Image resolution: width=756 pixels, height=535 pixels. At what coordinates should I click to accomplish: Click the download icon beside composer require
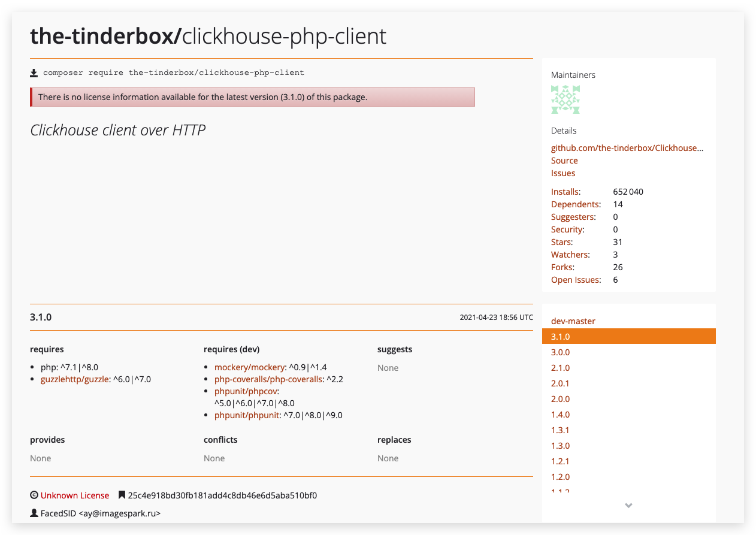34,73
